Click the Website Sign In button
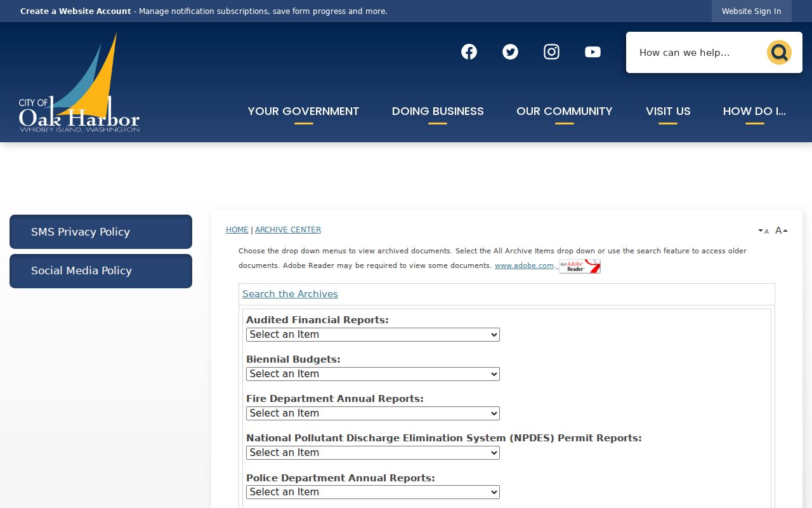Image resolution: width=812 pixels, height=508 pixels. [752, 11]
